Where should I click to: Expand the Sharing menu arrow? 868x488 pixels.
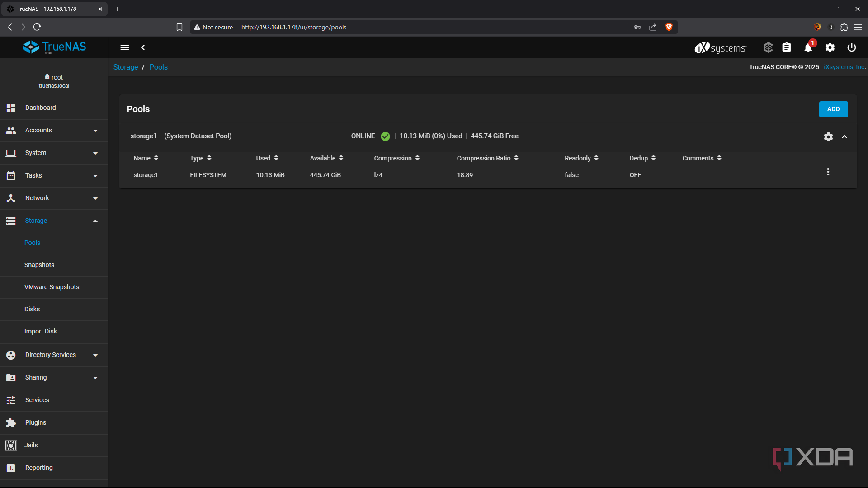[x=95, y=378]
